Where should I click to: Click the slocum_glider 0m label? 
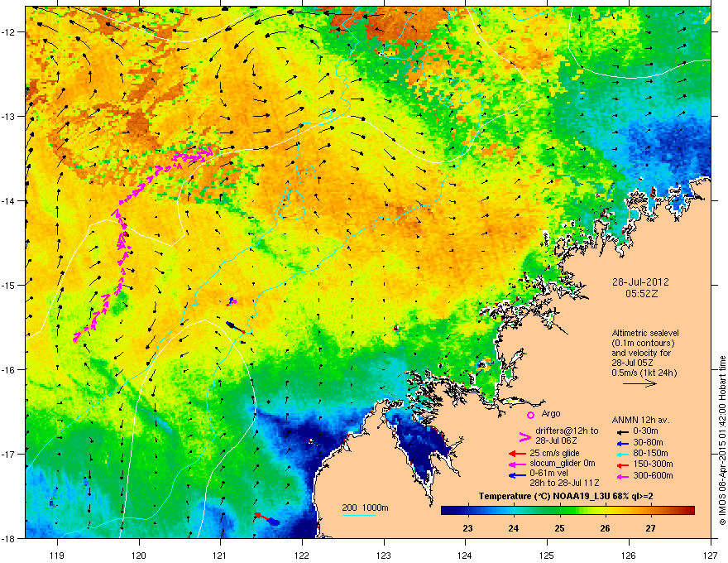563,464
